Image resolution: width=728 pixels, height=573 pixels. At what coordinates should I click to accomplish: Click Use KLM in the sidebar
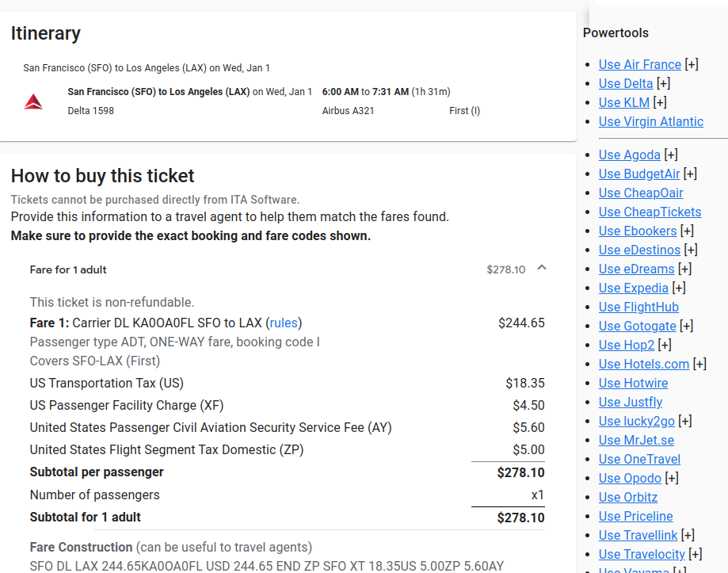pos(626,102)
